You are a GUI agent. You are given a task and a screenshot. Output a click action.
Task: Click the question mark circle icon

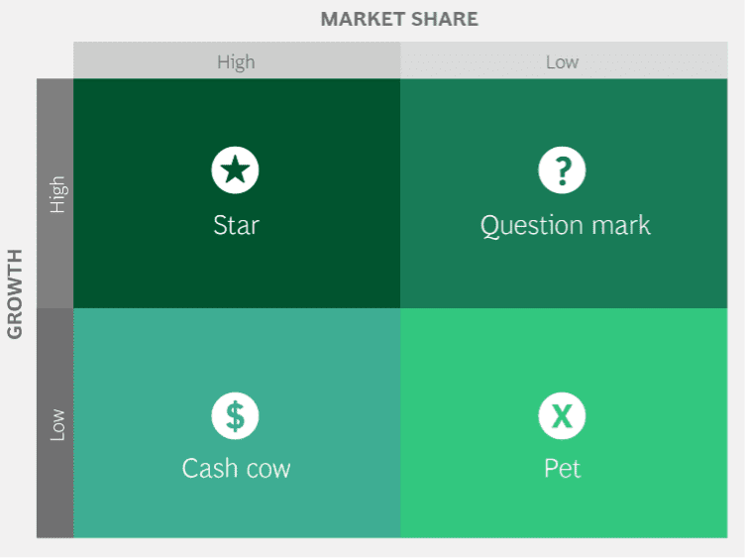(563, 170)
